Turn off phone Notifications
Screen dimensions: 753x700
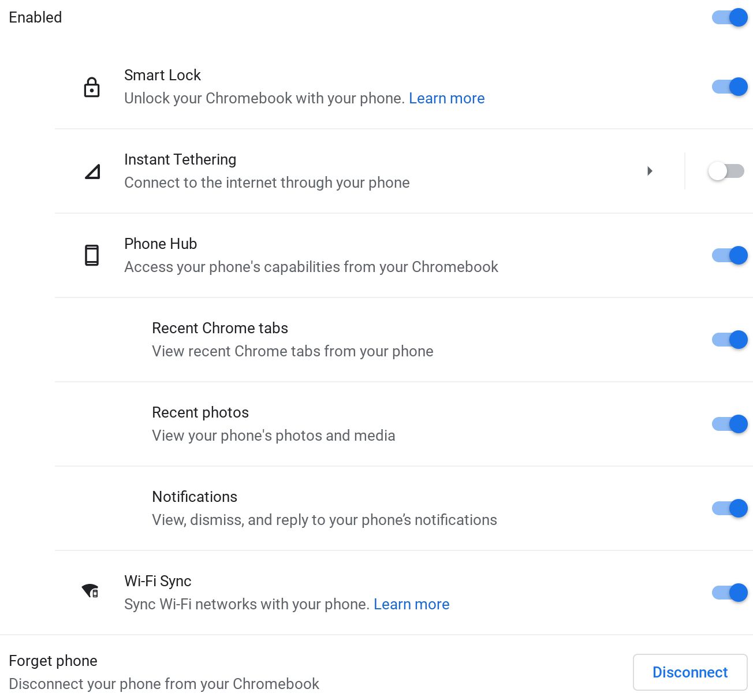point(729,508)
